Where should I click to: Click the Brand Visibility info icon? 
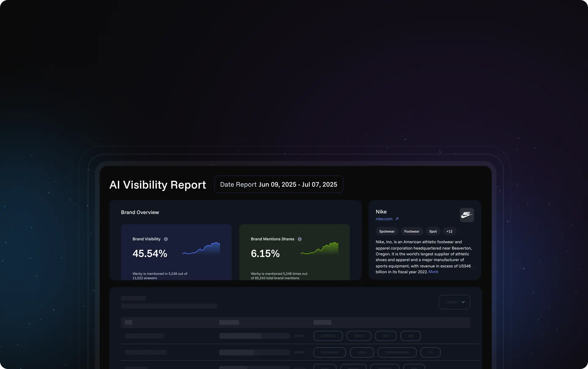166,239
